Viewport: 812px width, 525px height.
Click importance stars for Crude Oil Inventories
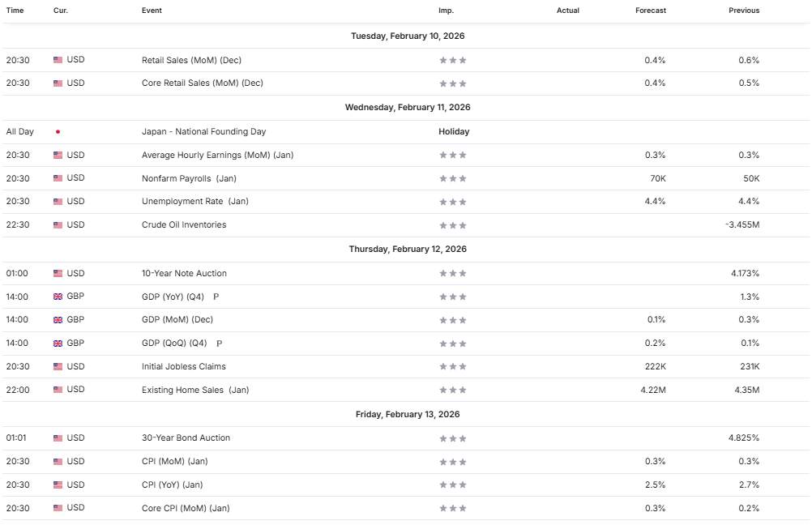[x=453, y=225]
